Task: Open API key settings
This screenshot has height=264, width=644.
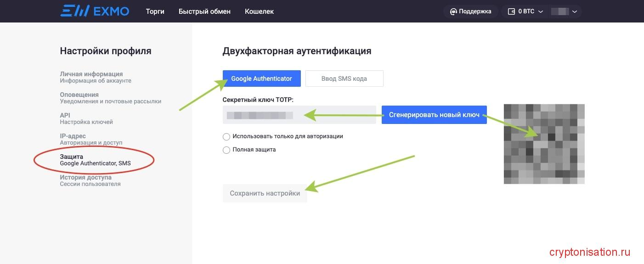Action: point(86,118)
